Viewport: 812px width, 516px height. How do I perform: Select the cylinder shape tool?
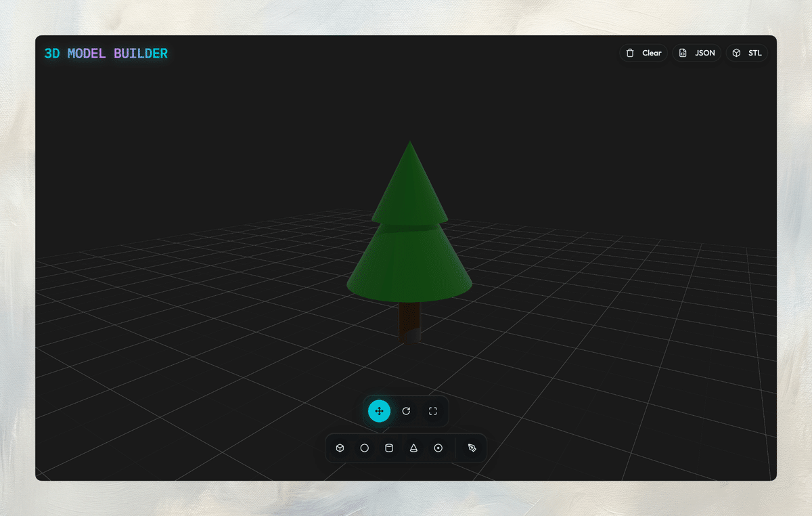(389, 448)
